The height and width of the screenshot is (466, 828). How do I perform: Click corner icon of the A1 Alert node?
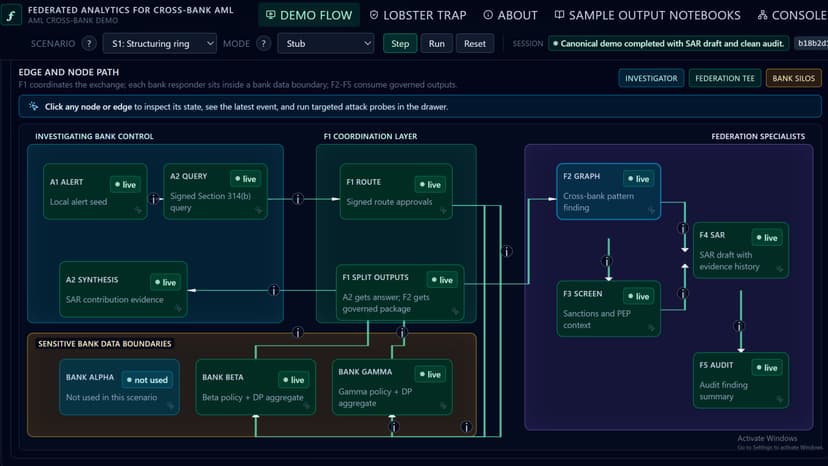pyautogui.click(x=138, y=210)
